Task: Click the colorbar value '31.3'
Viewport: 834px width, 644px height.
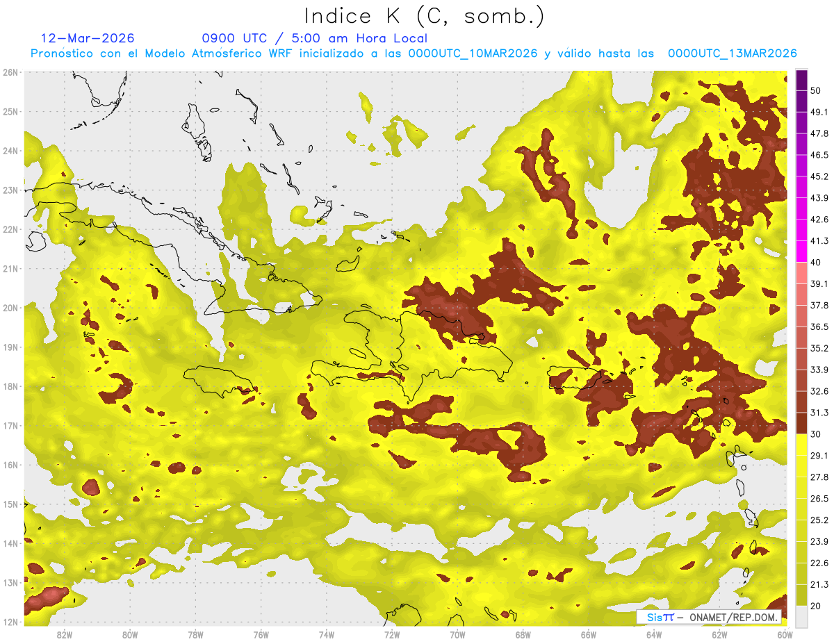Action: pos(819,413)
